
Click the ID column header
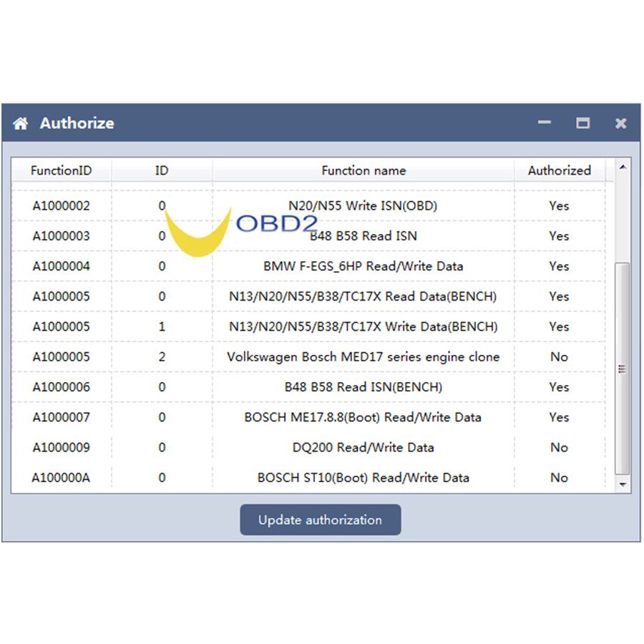click(x=162, y=170)
